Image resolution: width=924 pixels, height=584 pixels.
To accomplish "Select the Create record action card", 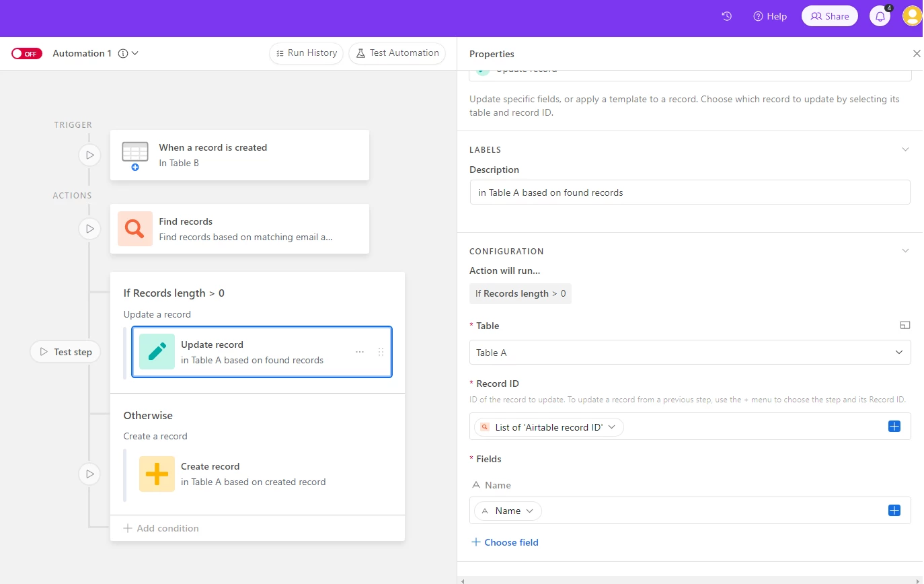I will (262, 474).
